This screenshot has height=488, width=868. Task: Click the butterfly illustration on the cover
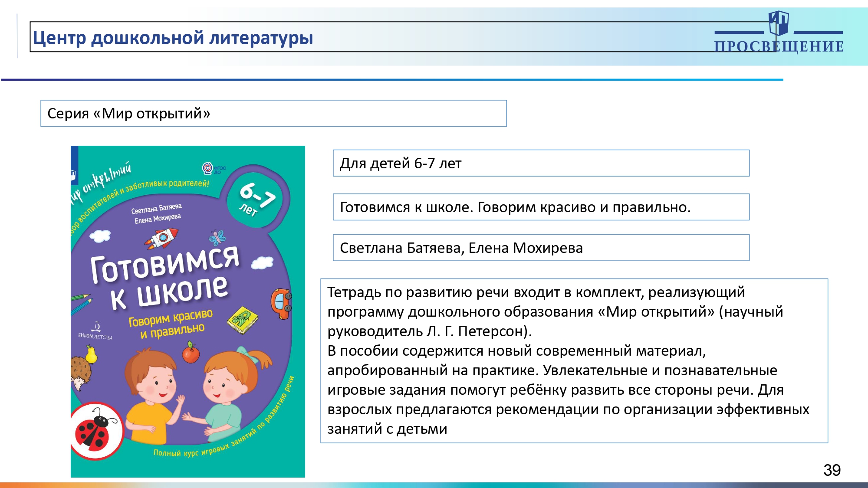coord(217,238)
